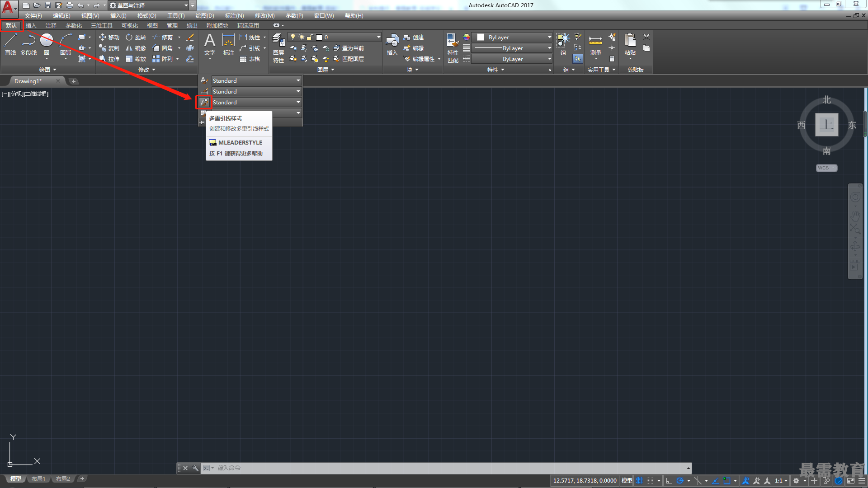Viewport: 868px width, 488px height.
Task: Toggle ortho mode in status bar
Action: coord(669,481)
